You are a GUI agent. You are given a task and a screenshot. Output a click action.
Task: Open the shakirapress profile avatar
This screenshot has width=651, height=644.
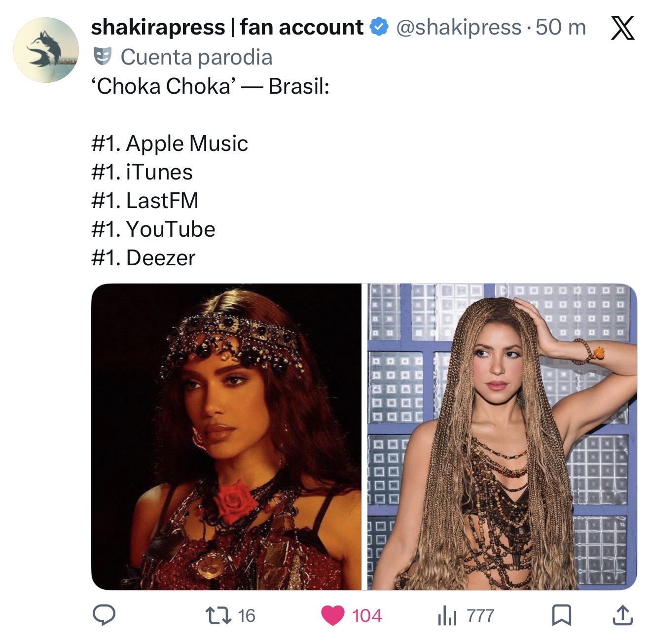pos(46,50)
